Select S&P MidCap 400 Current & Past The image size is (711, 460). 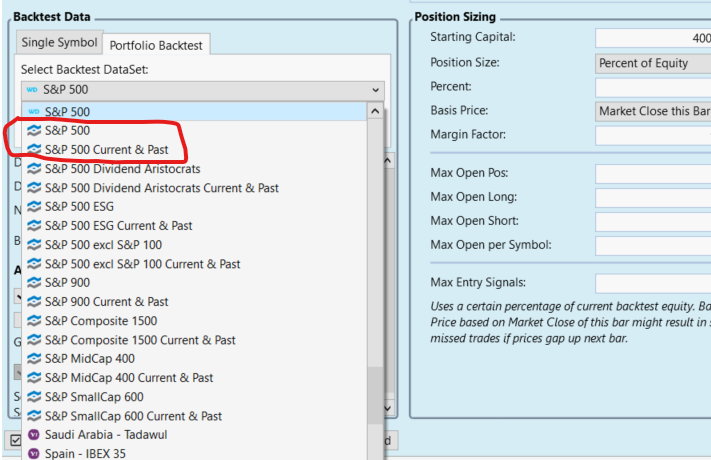194,378
